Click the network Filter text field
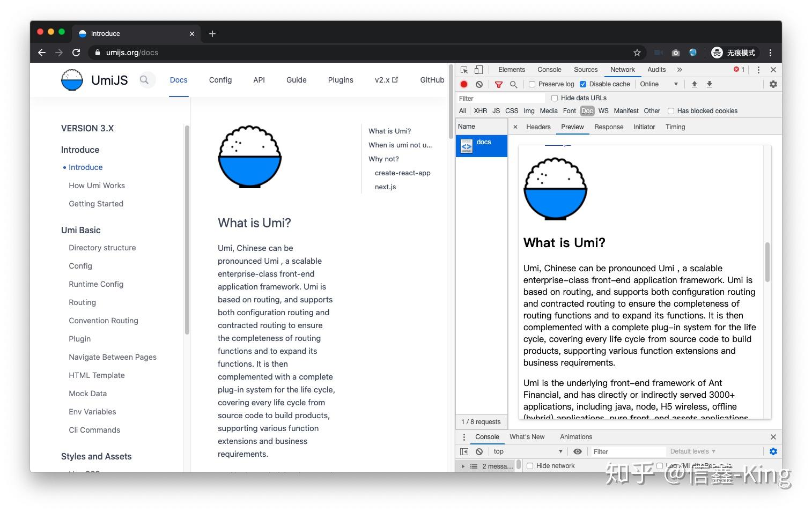Image resolution: width=812 pixels, height=512 pixels. click(x=500, y=98)
